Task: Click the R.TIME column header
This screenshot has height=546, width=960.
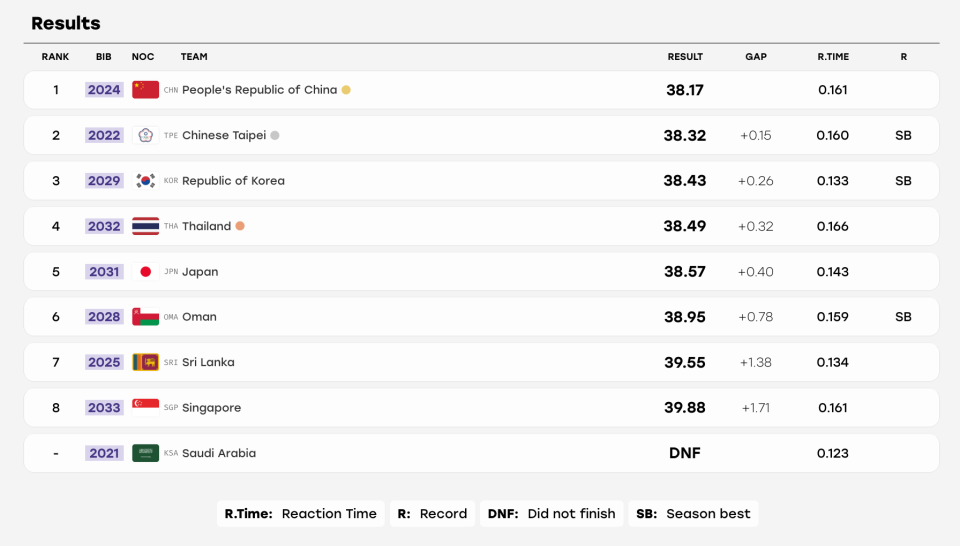Action: [833, 56]
